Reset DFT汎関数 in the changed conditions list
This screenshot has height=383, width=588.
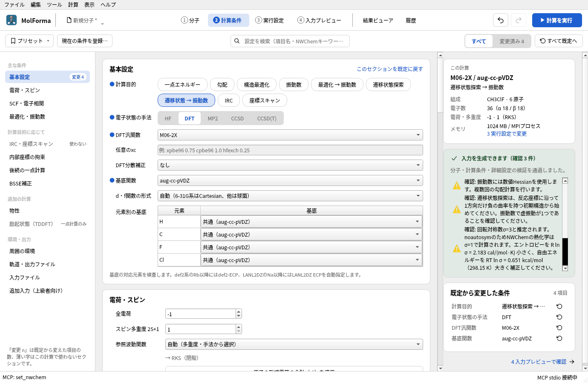click(559, 328)
